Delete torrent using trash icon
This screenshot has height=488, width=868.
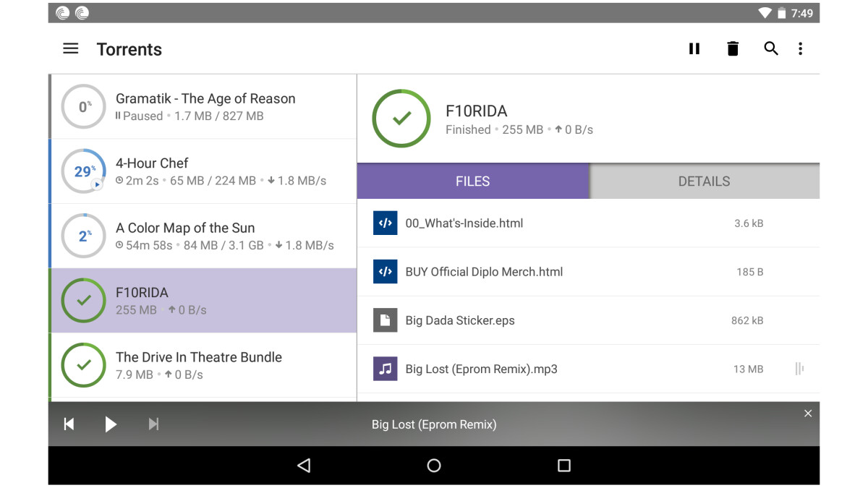[x=733, y=49]
